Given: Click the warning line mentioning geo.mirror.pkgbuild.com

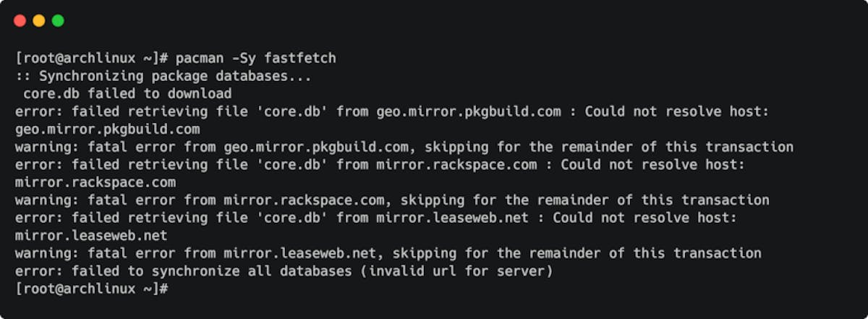Looking at the screenshot, I should coord(404,147).
